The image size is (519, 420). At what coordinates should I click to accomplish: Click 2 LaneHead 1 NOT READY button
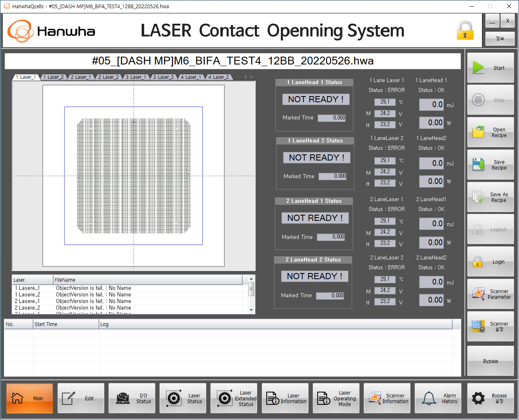[315, 218]
